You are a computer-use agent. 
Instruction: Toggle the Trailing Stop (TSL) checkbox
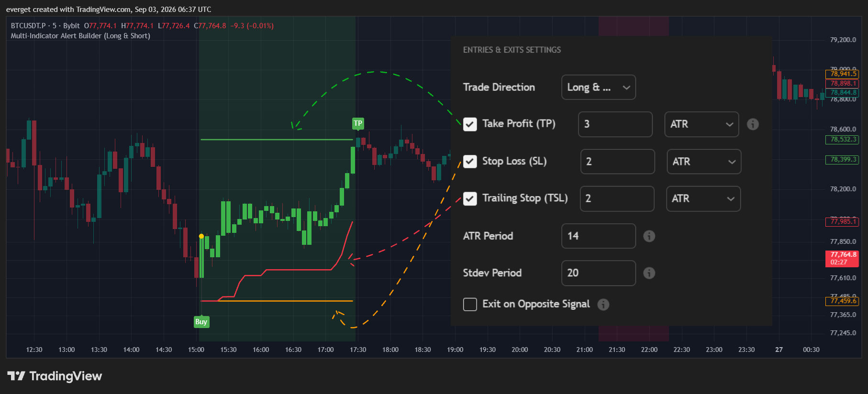coord(470,198)
